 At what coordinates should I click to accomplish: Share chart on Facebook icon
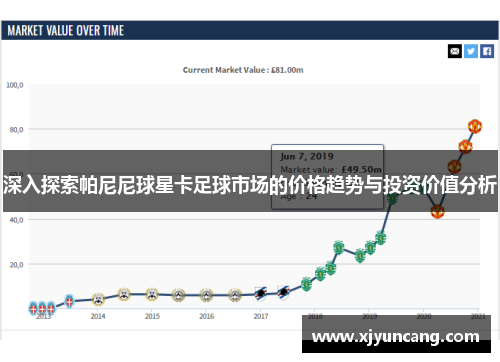point(487,51)
